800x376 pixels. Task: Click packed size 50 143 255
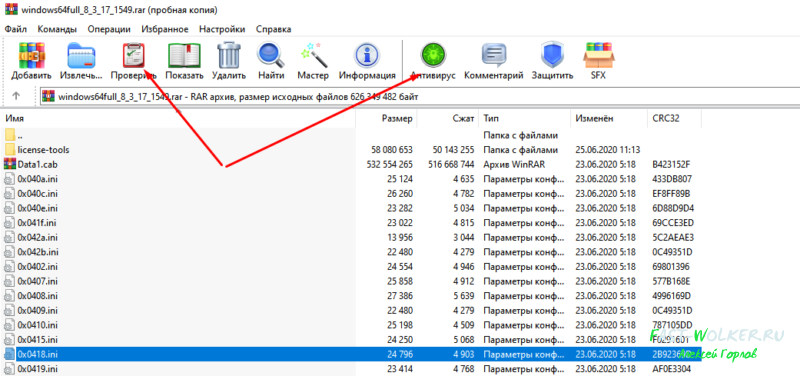point(454,150)
